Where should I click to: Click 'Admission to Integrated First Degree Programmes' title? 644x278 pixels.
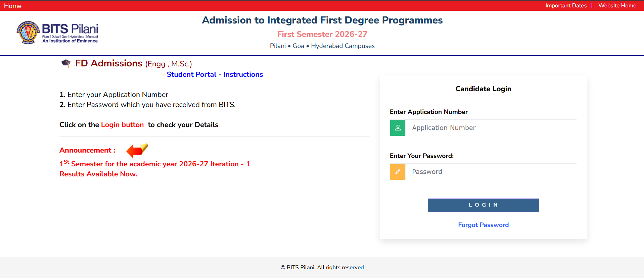point(322,20)
